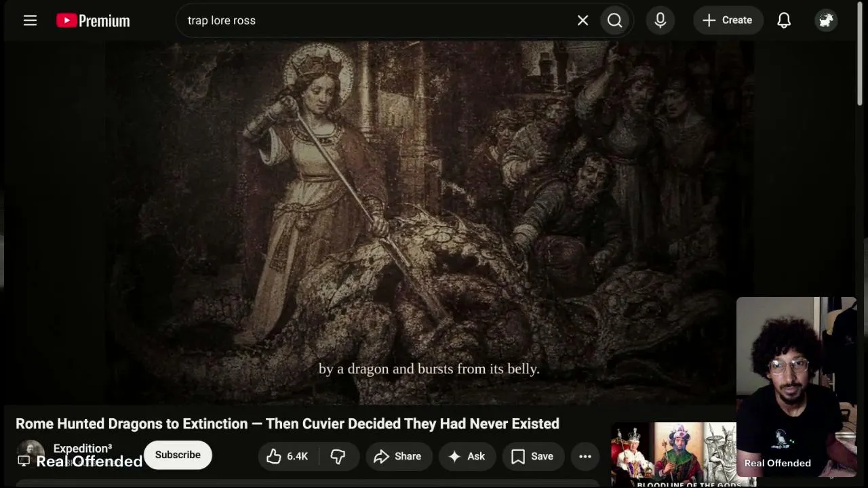868x488 pixels.
Task: Open the notifications bell
Action: (x=784, y=20)
